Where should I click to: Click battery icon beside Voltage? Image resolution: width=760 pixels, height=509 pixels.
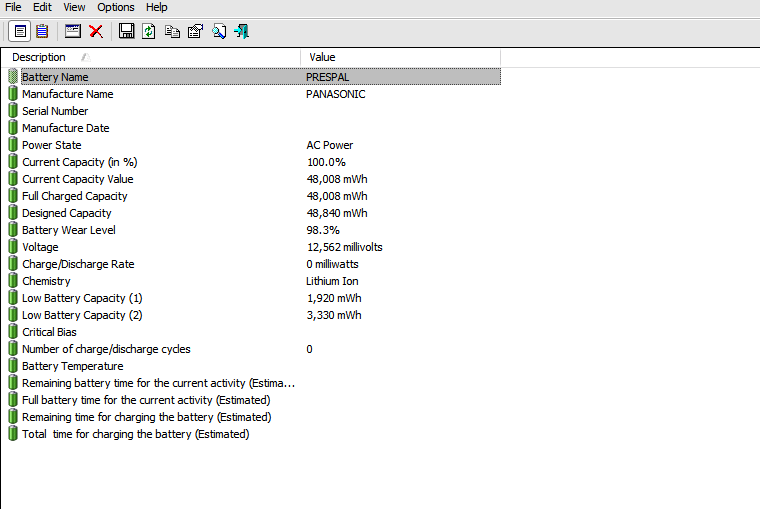pyautogui.click(x=13, y=246)
